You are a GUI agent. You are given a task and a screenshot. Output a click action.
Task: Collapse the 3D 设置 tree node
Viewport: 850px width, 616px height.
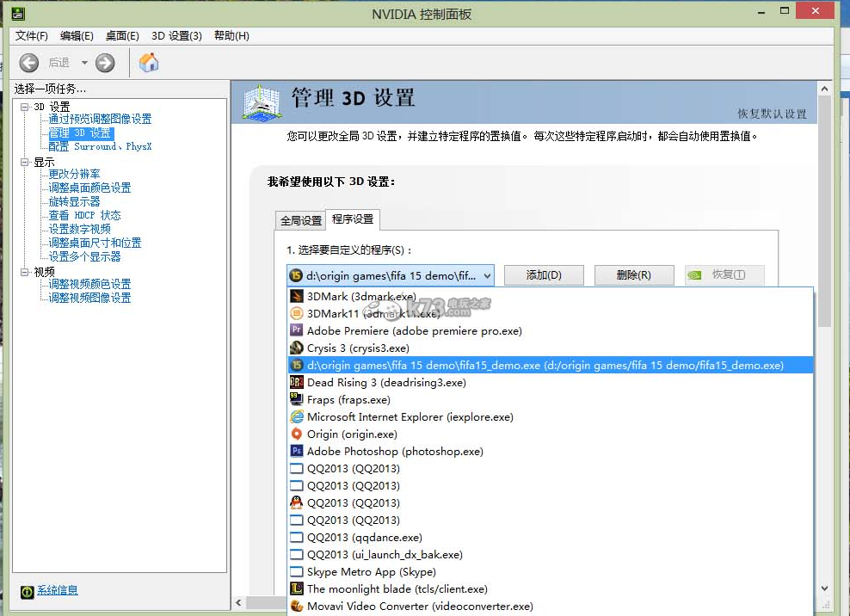coord(25,107)
